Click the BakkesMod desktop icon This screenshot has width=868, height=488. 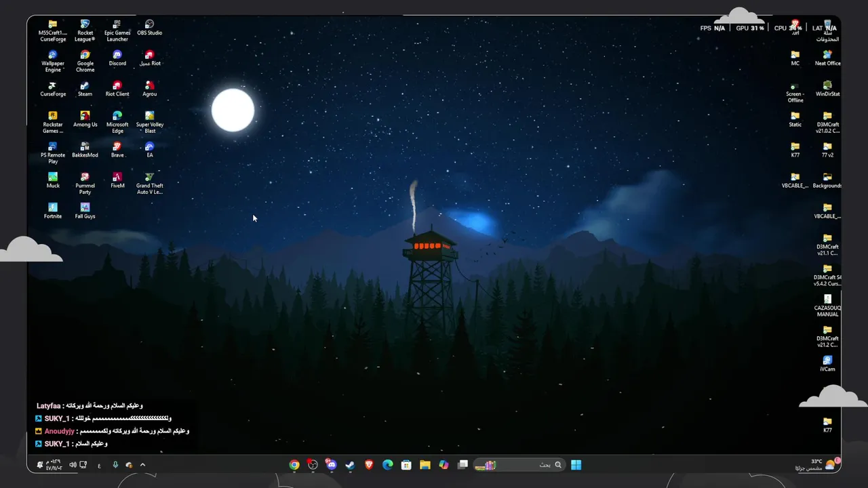[x=85, y=150]
